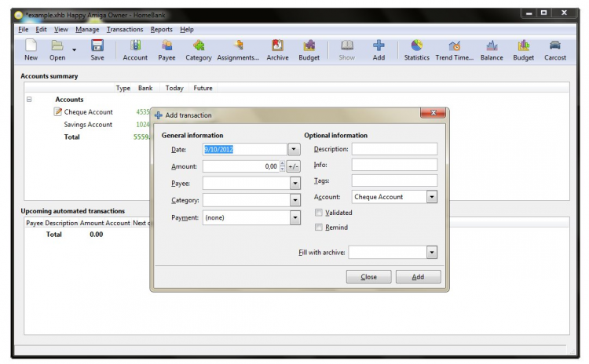Open the purple Budget manager icon
The width and height of the screenshot is (589, 364).
(309, 45)
